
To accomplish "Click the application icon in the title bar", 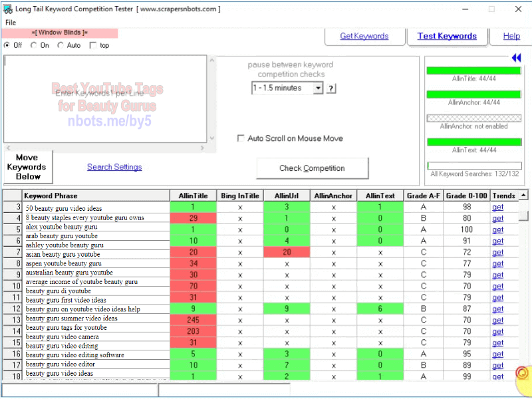I will (x=7, y=9).
